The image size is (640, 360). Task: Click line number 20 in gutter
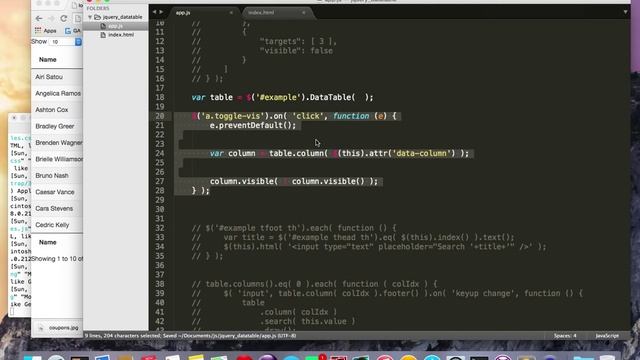tap(160, 116)
